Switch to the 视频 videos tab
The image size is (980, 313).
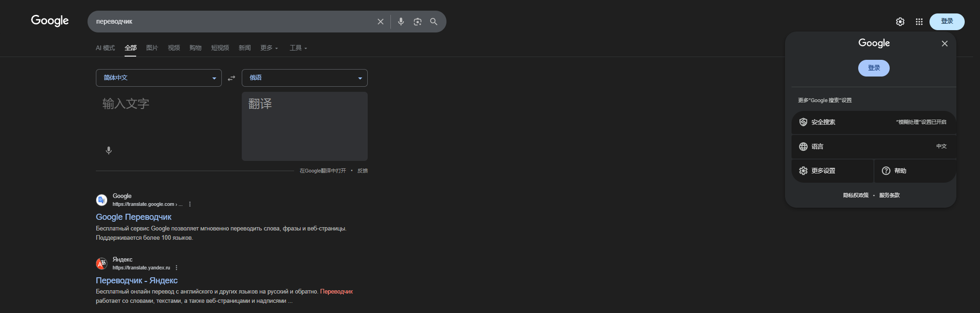[x=174, y=48]
